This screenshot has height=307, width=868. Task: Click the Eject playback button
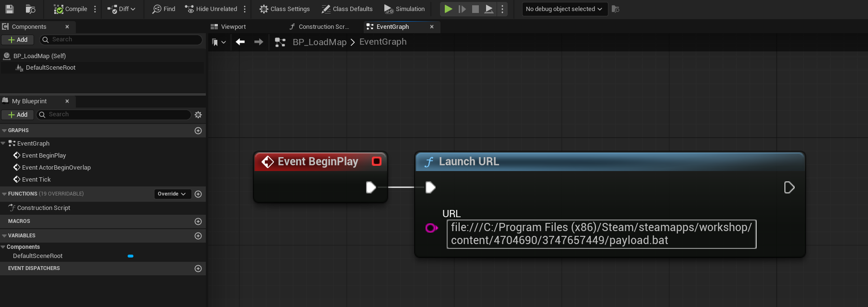pyautogui.click(x=489, y=9)
